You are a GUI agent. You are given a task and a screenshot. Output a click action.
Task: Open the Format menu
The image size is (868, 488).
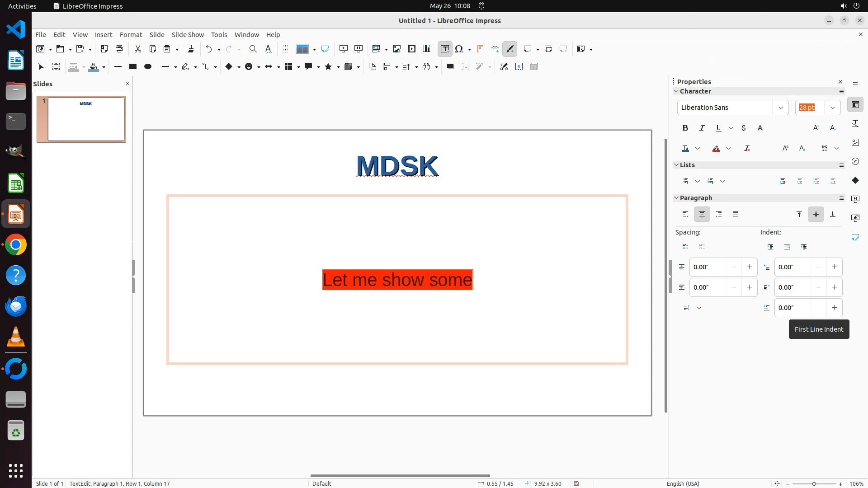click(131, 35)
